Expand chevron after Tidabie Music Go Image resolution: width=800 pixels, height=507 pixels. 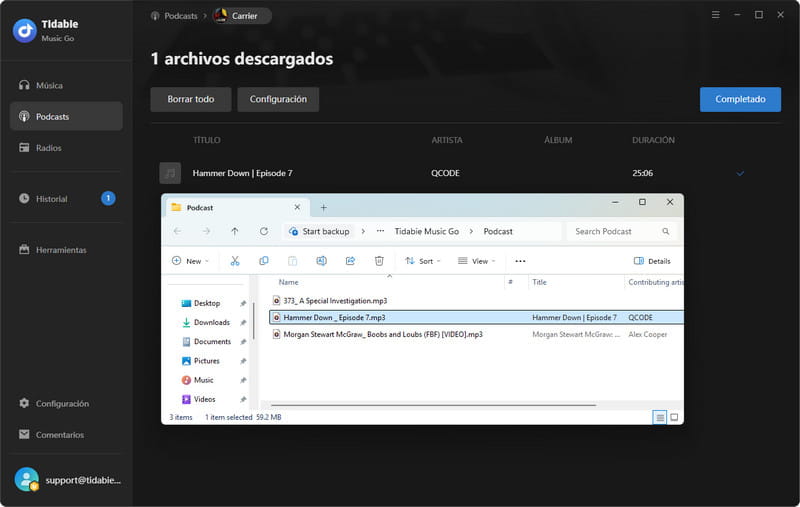471,231
